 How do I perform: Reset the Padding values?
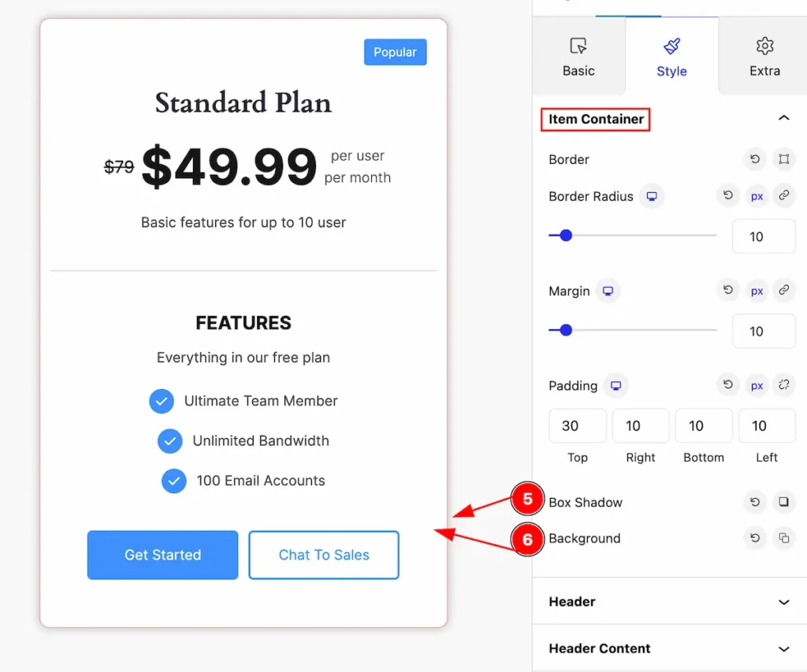coord(727,385)
